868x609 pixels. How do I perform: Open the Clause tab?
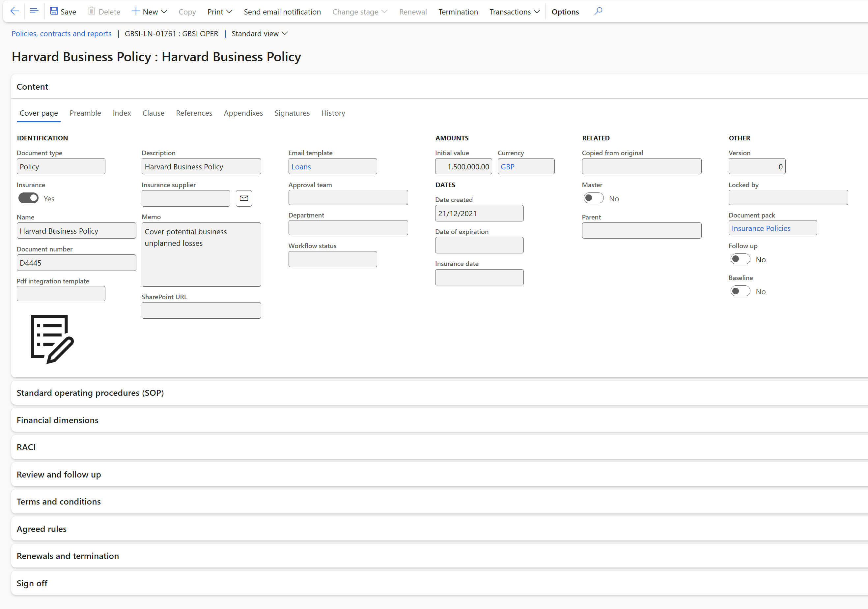pyautogui.click(x=153, y=113)
